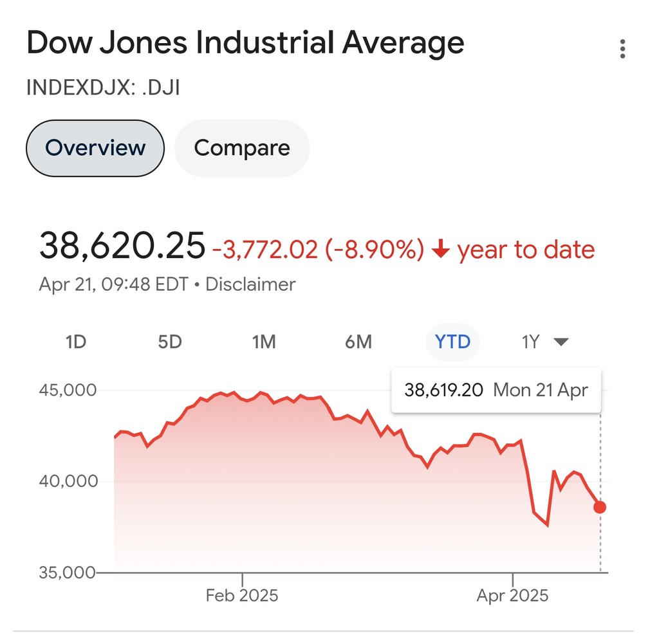Click the red down arrow icon
The image size is (659, 644).
point(440,250)
